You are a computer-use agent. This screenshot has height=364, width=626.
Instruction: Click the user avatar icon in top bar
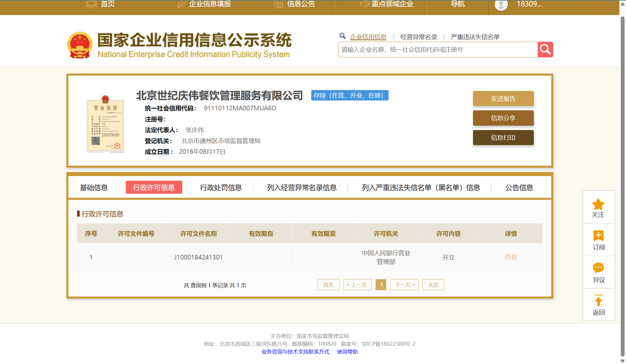[x=501, y=4]
